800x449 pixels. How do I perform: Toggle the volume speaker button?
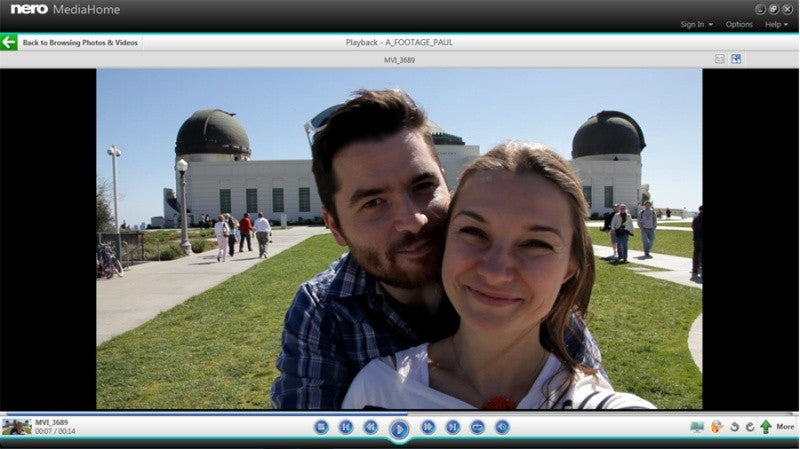pos(503,427)
